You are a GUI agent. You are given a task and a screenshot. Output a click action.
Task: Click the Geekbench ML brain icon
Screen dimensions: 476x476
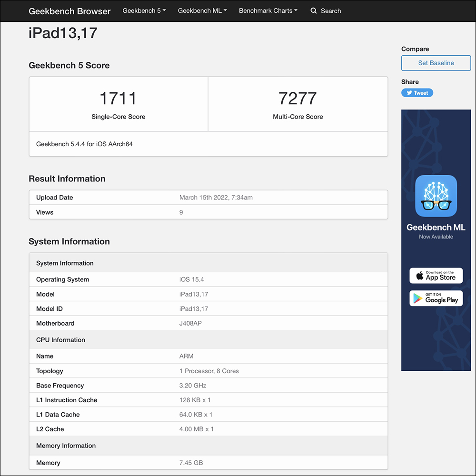tap(436, 196)
